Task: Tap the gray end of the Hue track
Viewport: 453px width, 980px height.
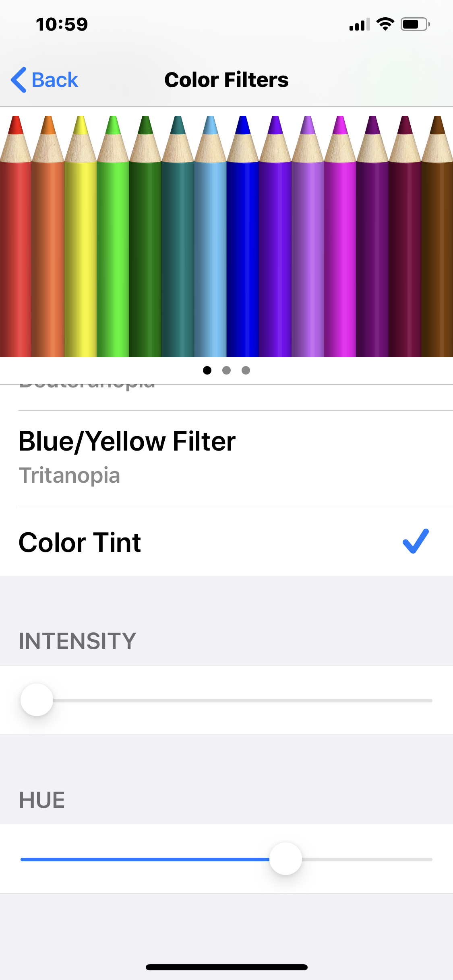Action: click(x=367, y=859)
